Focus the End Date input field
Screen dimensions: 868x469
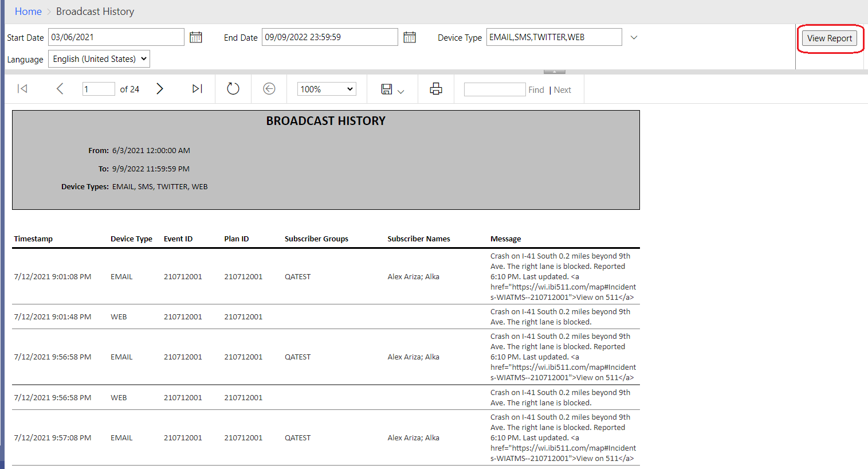click(x=330, y=37)
